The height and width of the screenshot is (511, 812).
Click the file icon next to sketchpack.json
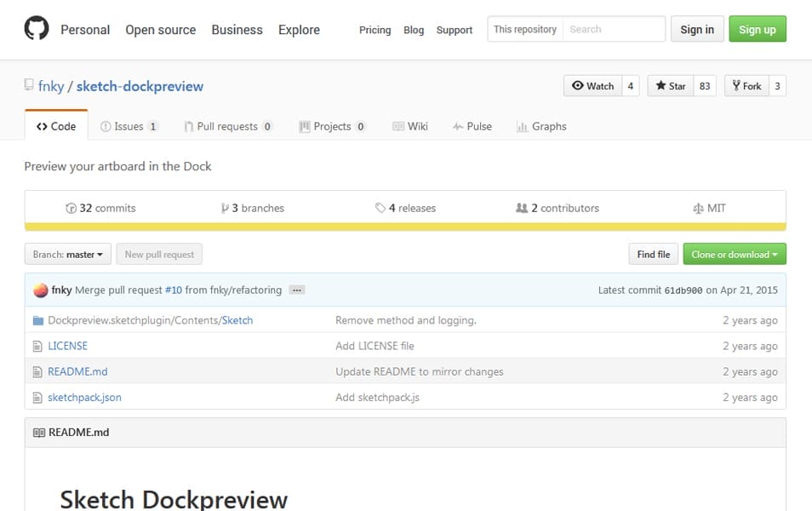(37, 398)
